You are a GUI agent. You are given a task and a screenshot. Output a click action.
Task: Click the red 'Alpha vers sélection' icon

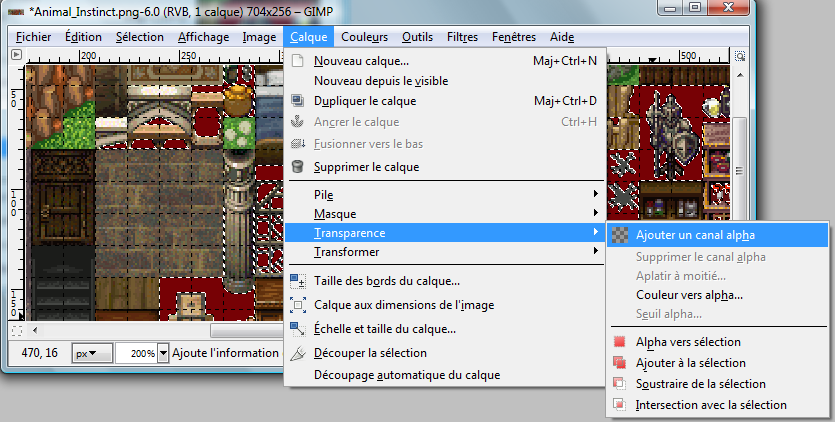[x=619, y=342]
